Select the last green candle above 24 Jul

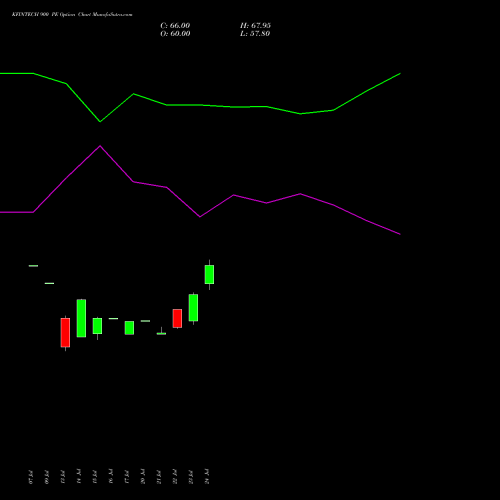pyautogui.click(x=209, y=274)
